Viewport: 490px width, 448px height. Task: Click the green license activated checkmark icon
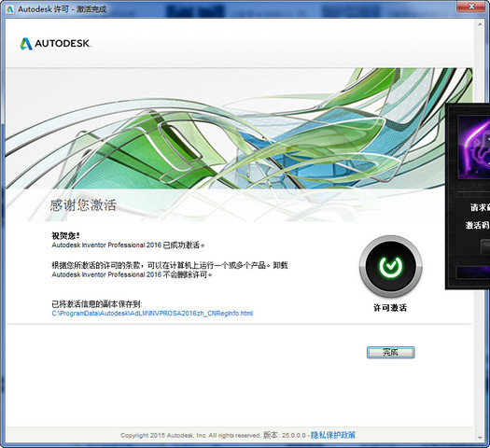click(391, 267)
